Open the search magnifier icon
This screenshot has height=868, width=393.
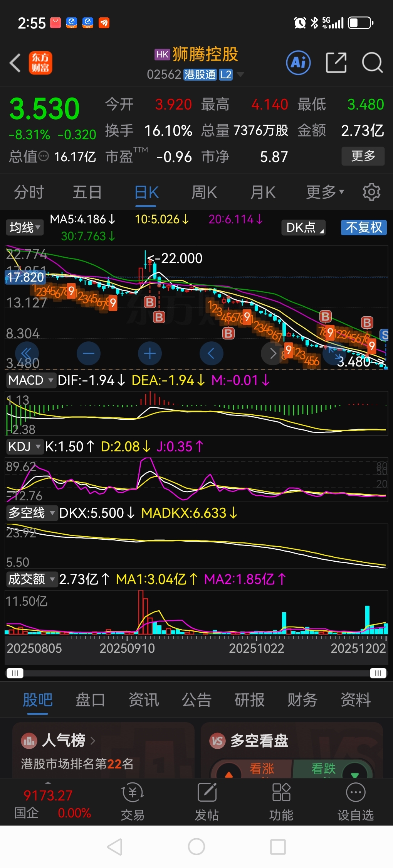[372, 62]
